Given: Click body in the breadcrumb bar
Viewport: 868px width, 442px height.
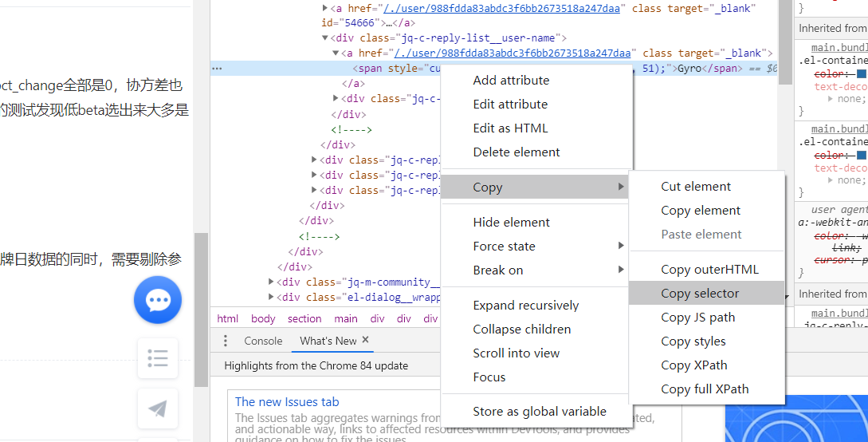Looking at the screenshot, I should point(263,318).
